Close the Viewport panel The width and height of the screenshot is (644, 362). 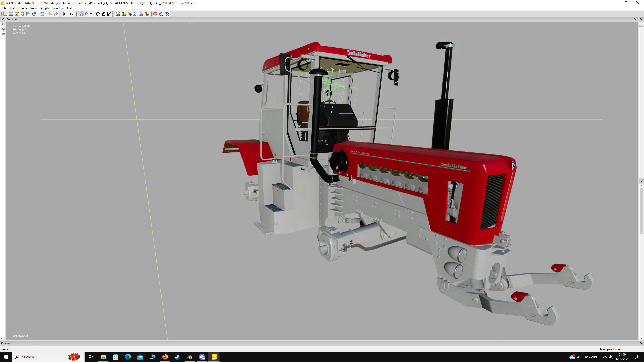coord(635,19)
